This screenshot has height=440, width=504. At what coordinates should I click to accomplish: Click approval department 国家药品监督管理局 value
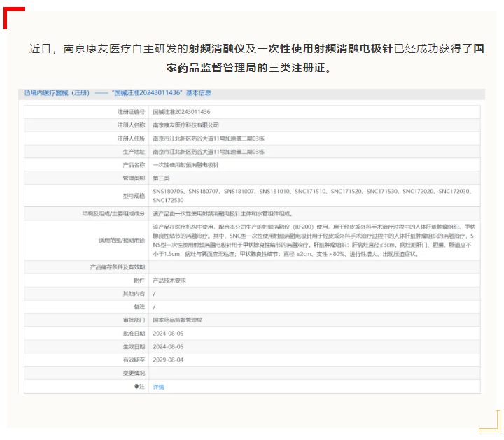point(177,320)
